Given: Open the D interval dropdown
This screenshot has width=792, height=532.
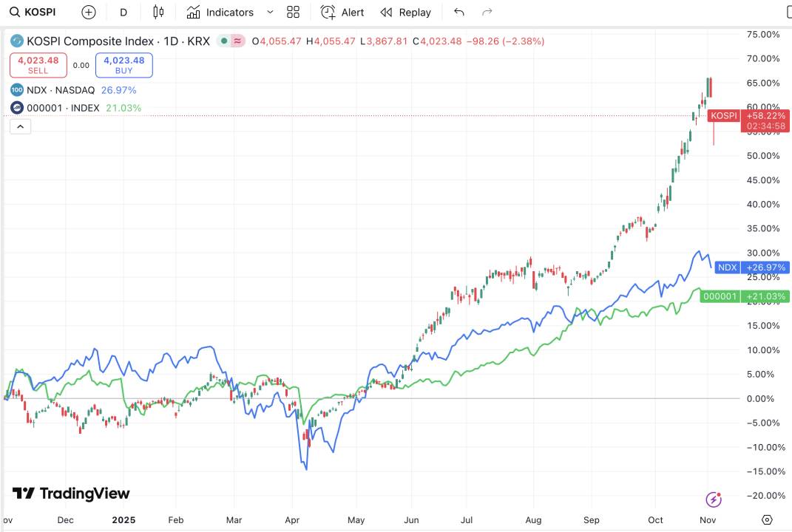Looking at the screenshot, I should point(123,12).
